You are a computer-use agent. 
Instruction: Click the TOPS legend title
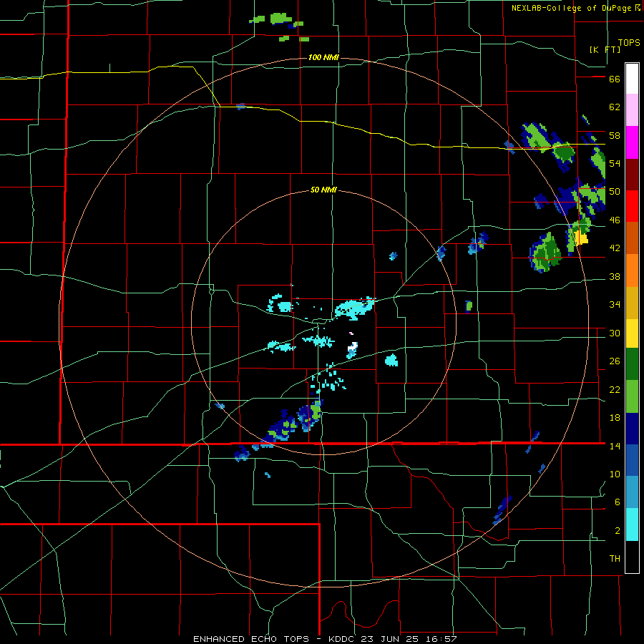click(629, 43)
